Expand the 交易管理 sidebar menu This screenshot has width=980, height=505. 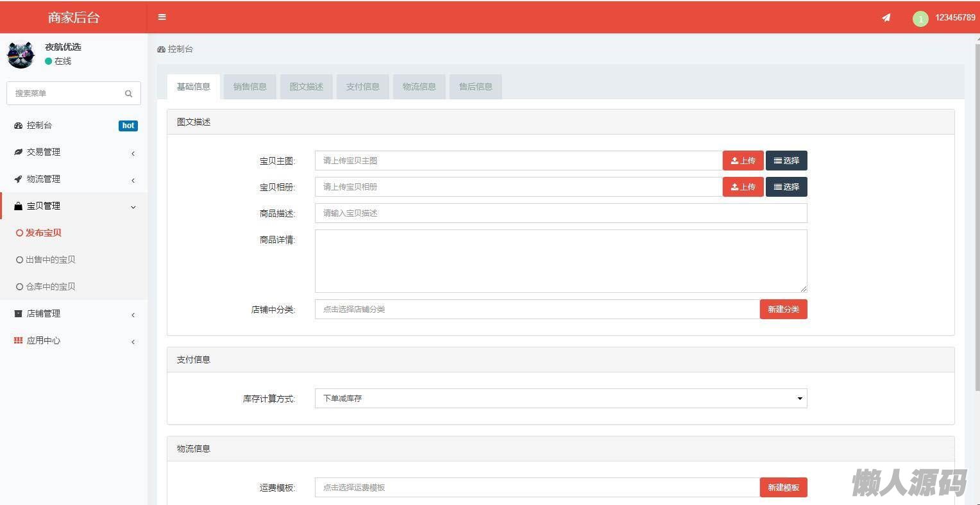43,153
